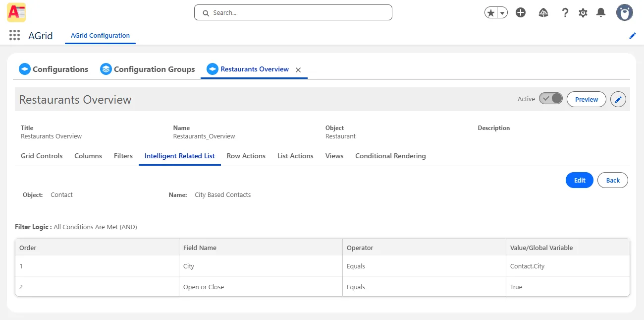Click the edit page pencil in navigation bar

632,36
